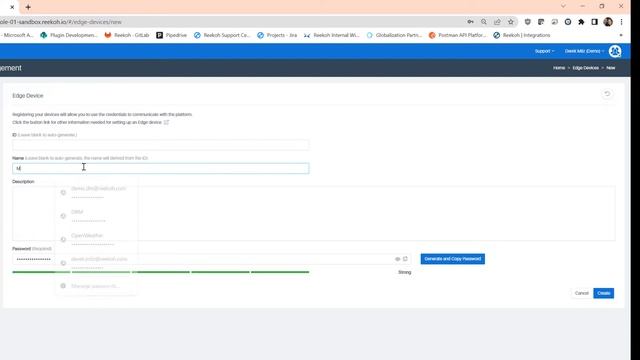Open the Globalization Partners bookmark
640x360 pixels.
point(394,36)
